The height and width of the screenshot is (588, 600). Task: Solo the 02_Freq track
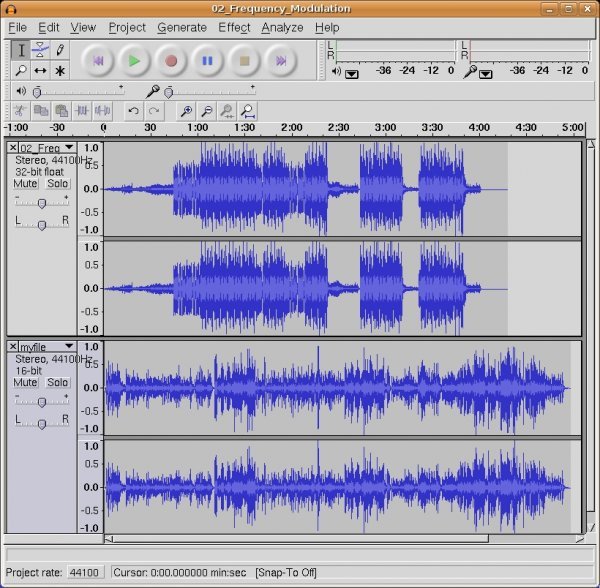(58, 183)
